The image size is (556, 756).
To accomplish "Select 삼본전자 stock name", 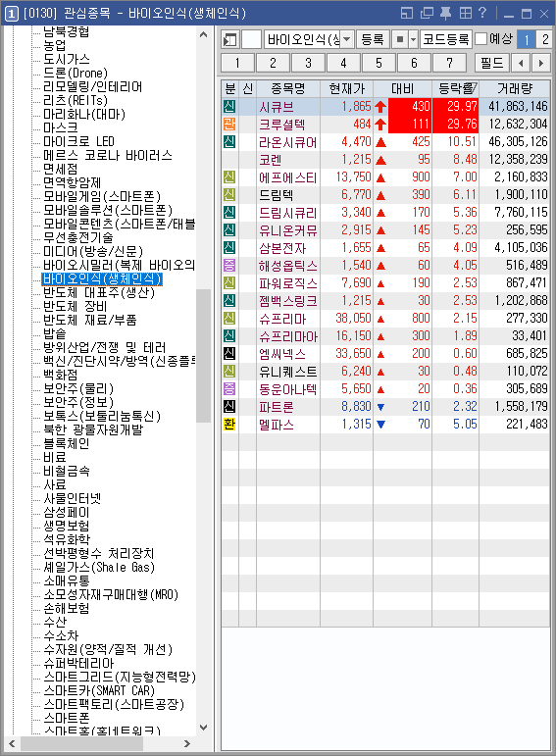I will point(282,248).
